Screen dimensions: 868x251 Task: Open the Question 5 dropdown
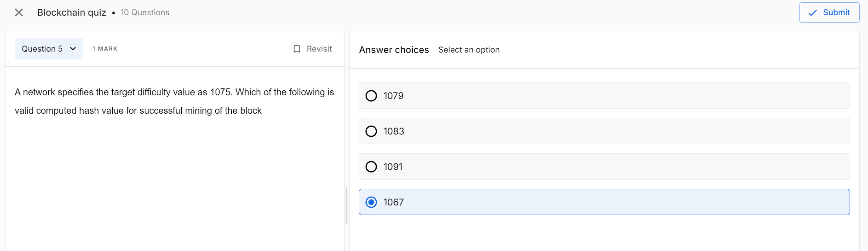click(49, 49)
